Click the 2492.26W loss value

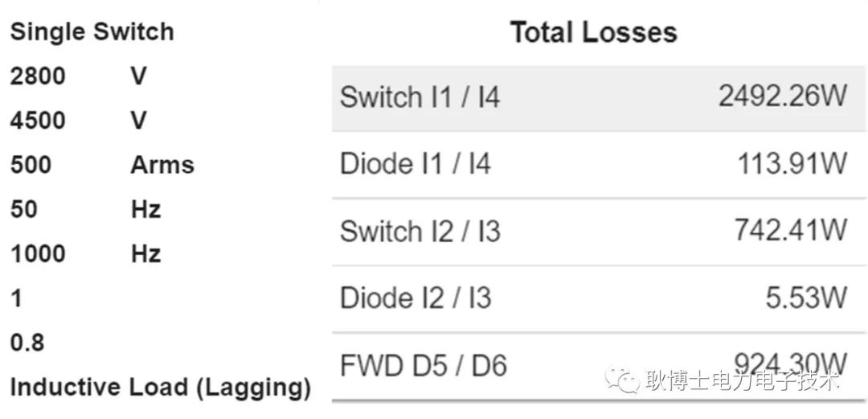tap(782, 97)
